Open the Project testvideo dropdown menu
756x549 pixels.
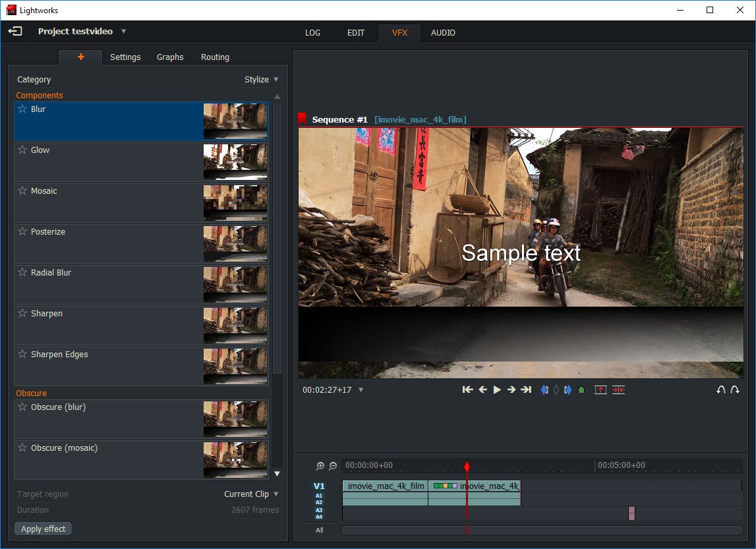[123, 32]
